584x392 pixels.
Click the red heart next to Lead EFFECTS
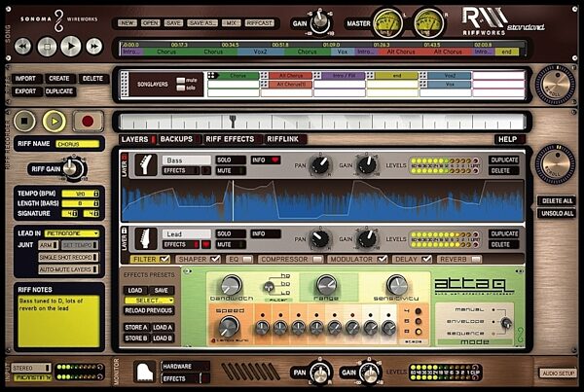click(205, 244)
